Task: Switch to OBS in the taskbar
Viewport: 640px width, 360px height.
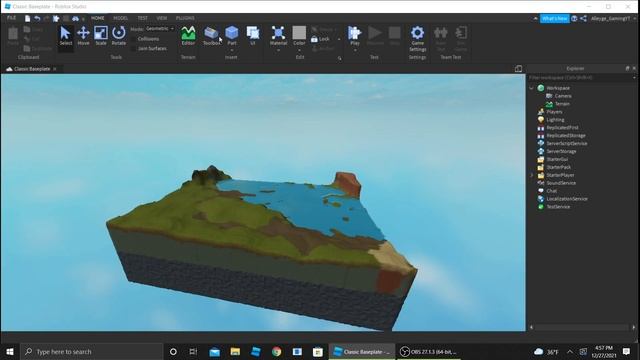Action: coord(428,351)
